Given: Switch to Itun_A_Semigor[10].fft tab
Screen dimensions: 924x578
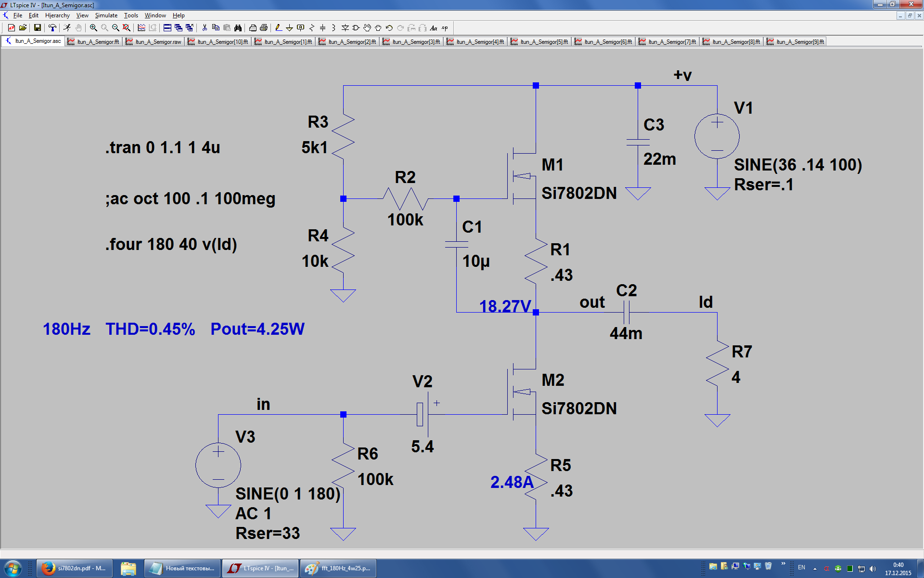Looking at the screenshot, I should (218, 42).
